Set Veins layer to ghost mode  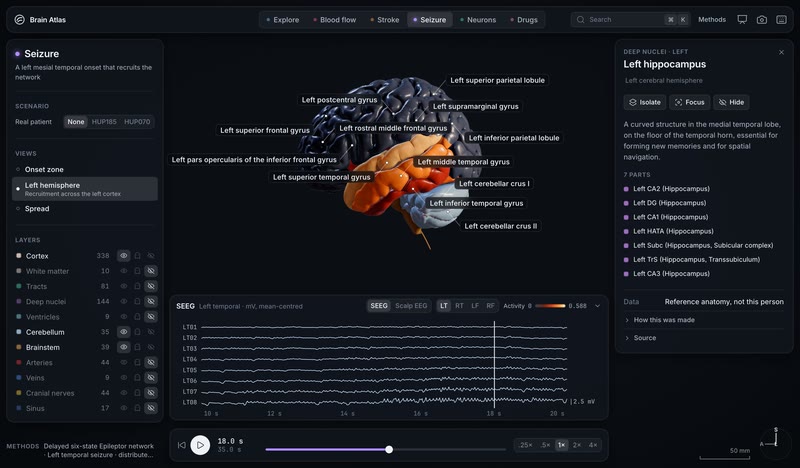[x=137, y=378]
